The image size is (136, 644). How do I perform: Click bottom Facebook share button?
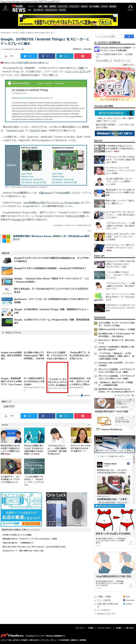[47, 416]
